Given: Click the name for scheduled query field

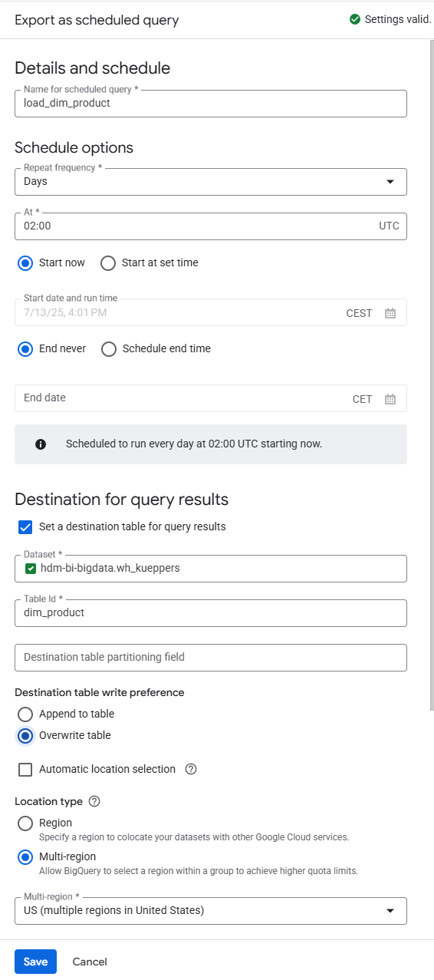Looking at the screenshot, I should pos(211,104).
